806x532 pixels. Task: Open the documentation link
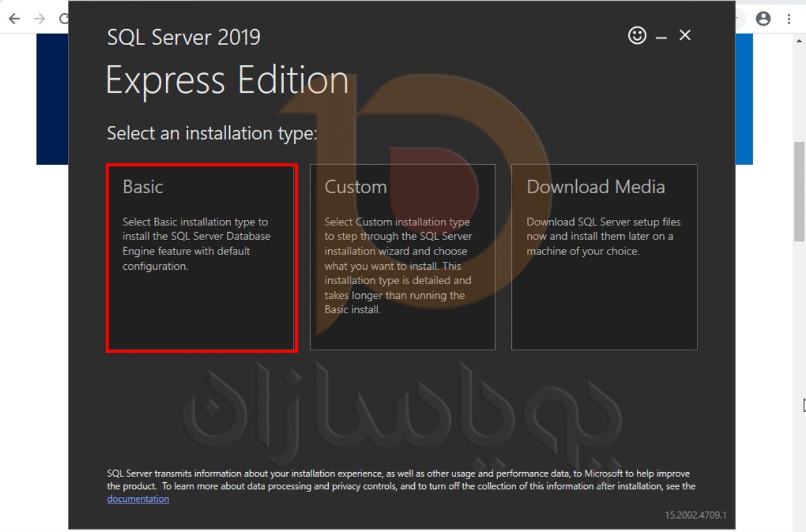pyautogui.click(x=138, y=499)
